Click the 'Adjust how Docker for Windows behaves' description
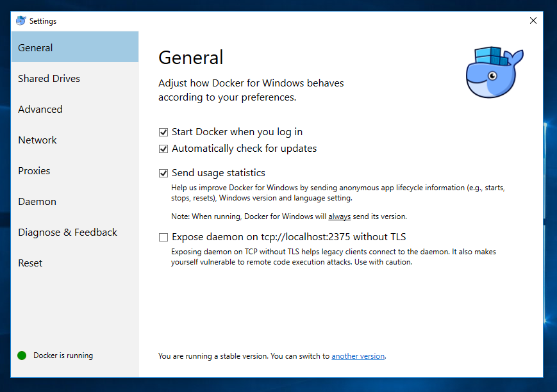 251,90
